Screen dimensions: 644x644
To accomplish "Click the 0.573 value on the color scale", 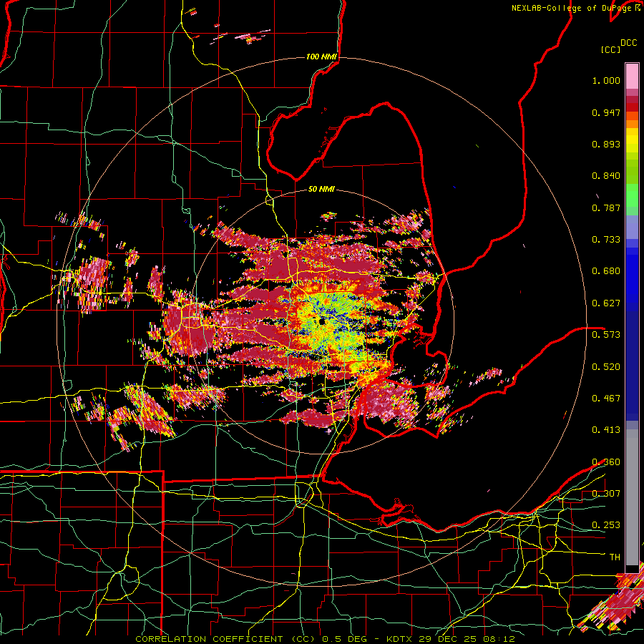I will [606, 335].
